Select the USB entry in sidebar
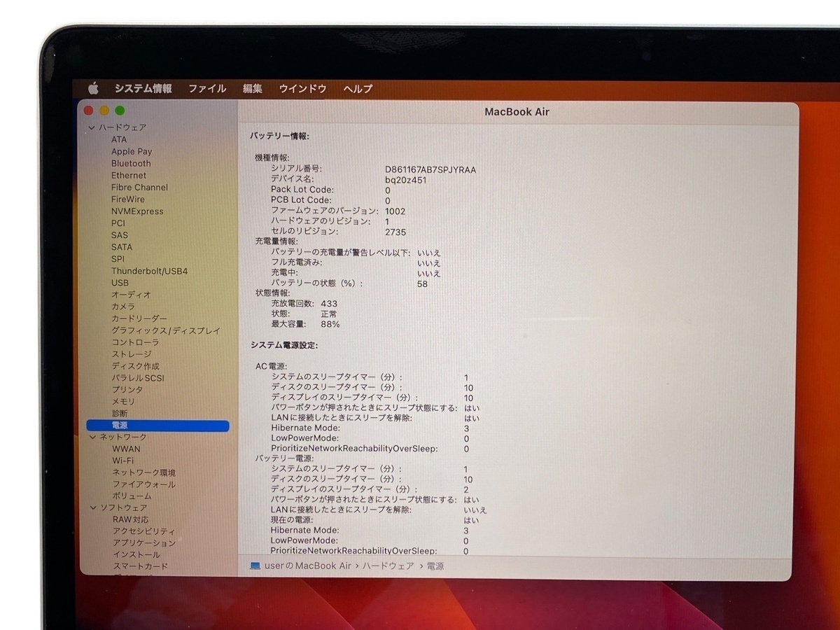Viewport: 840px width, 630px height. 120,283
